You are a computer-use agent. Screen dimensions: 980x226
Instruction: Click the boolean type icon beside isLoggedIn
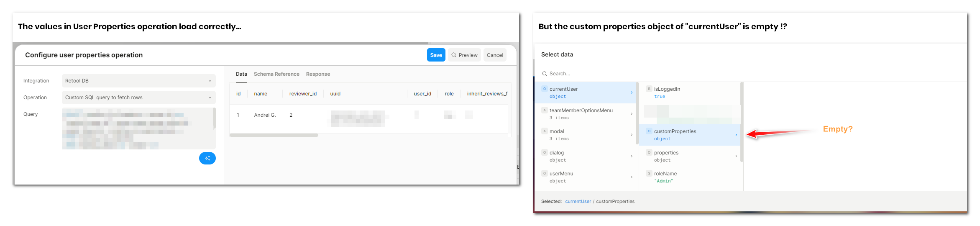pyautogui.click(x=649, y=89)
